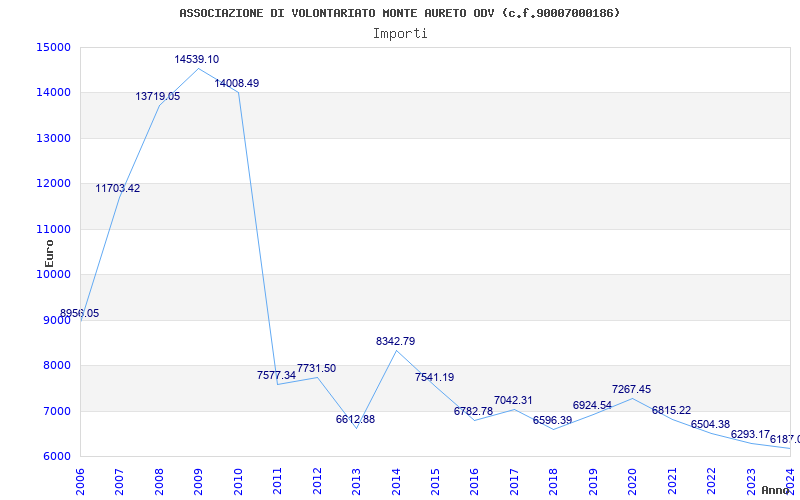Select the data label 8342.79
800x500 pixels.
[395, 341]
